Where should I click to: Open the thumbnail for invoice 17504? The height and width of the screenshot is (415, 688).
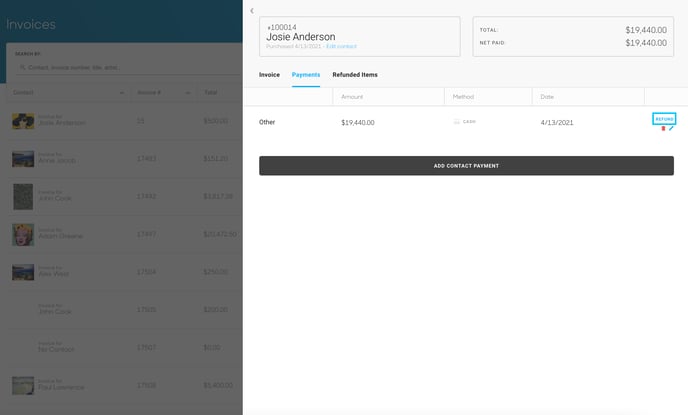pyautogui.click(x=23, y=272)
